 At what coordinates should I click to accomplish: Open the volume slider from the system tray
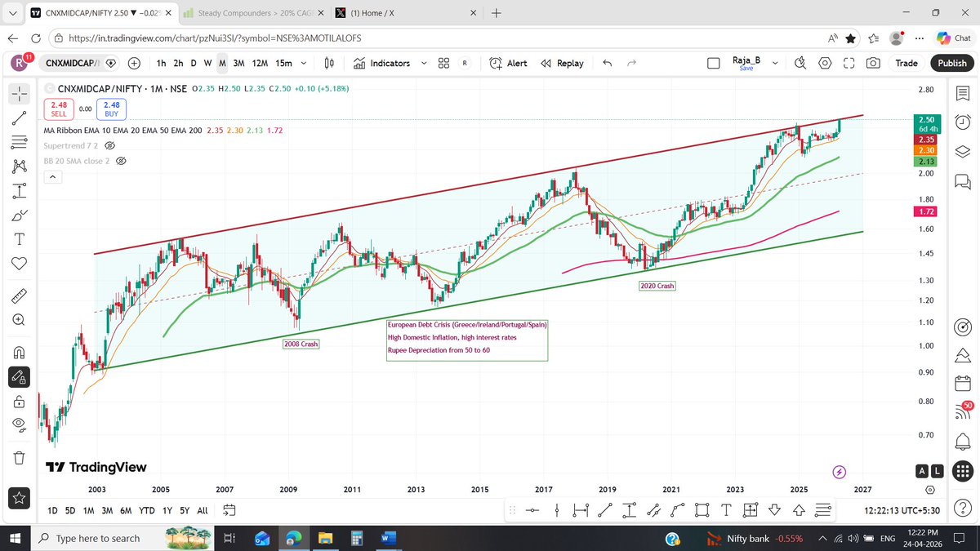point(852,538)
